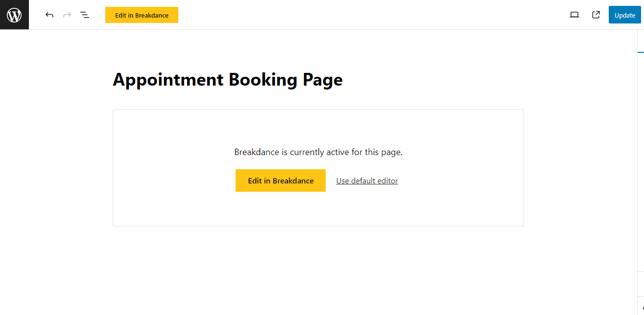Click Edit in Breakdance in the top toolbar
The image size is (644, 315).
click(x=142, y=15)
